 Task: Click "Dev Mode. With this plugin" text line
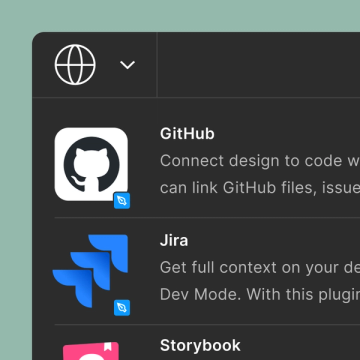[x=260, y=294]
